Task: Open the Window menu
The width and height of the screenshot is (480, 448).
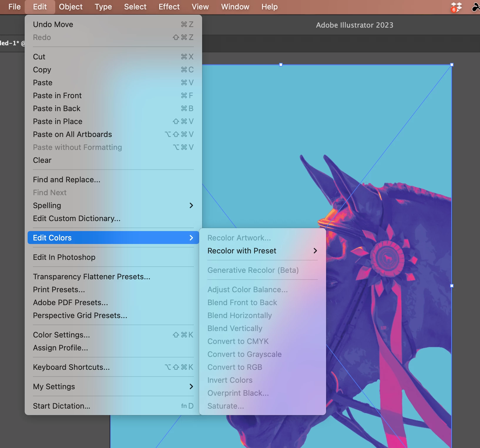Action: [x=235, y=7]
